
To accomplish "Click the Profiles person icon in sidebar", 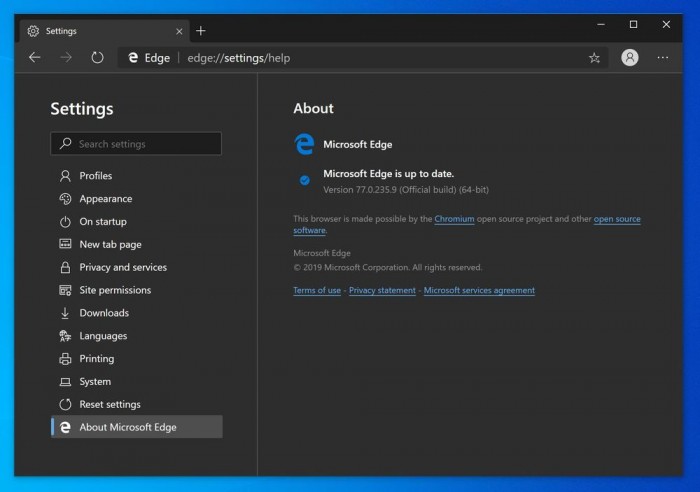I will pyautogui.click(x=65, y=176).
